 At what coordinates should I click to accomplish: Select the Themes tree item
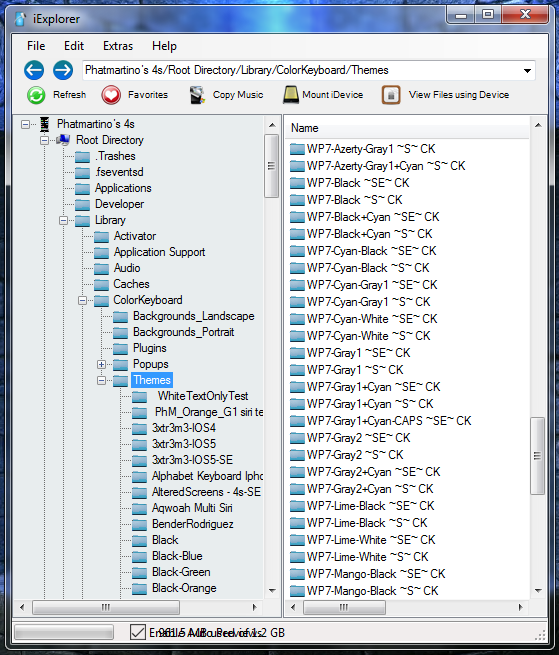(x=152, y=380)
